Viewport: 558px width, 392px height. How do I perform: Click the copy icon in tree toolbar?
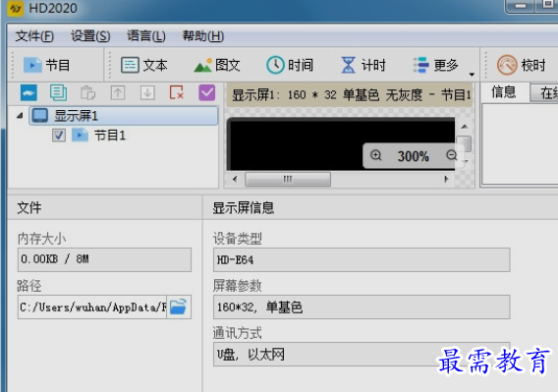point(58,93)
